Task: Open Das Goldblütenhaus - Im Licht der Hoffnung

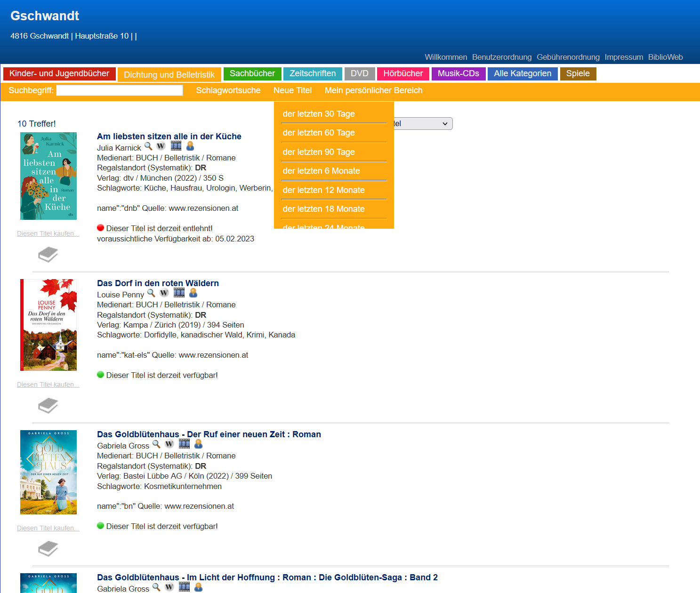Action: (267, 577)
